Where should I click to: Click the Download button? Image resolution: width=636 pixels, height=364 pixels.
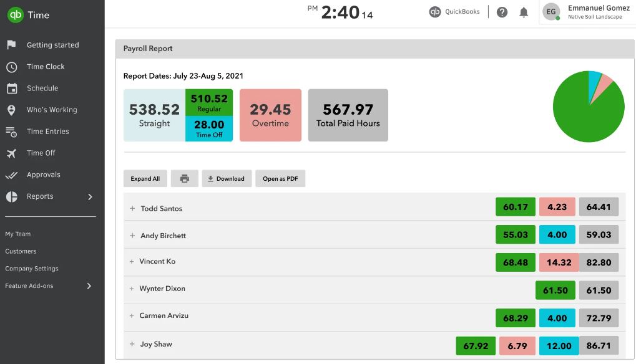227,178
